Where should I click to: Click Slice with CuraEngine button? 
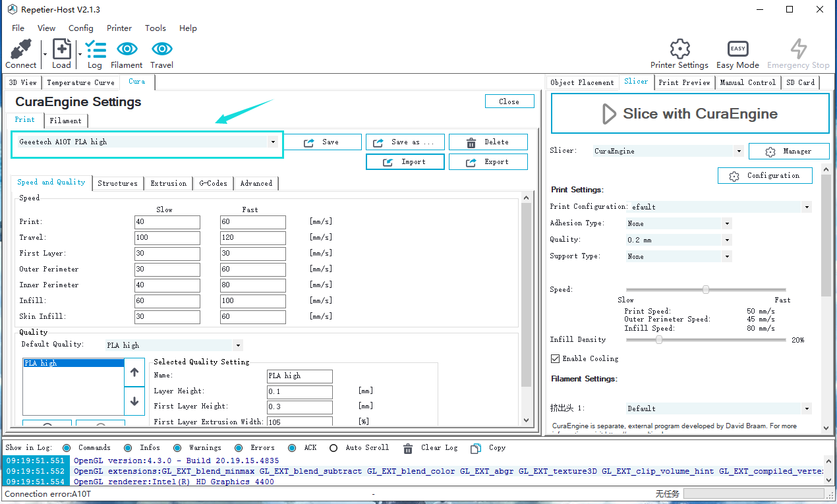(x=689, y=114)
